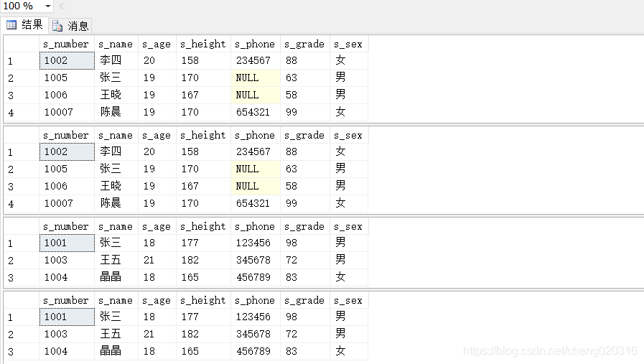The width and height of the screenshot is (644, 364).
Task: Click the left scroll arrow beside zoom box
Action: pyautogui.click(x=62, y=6)
